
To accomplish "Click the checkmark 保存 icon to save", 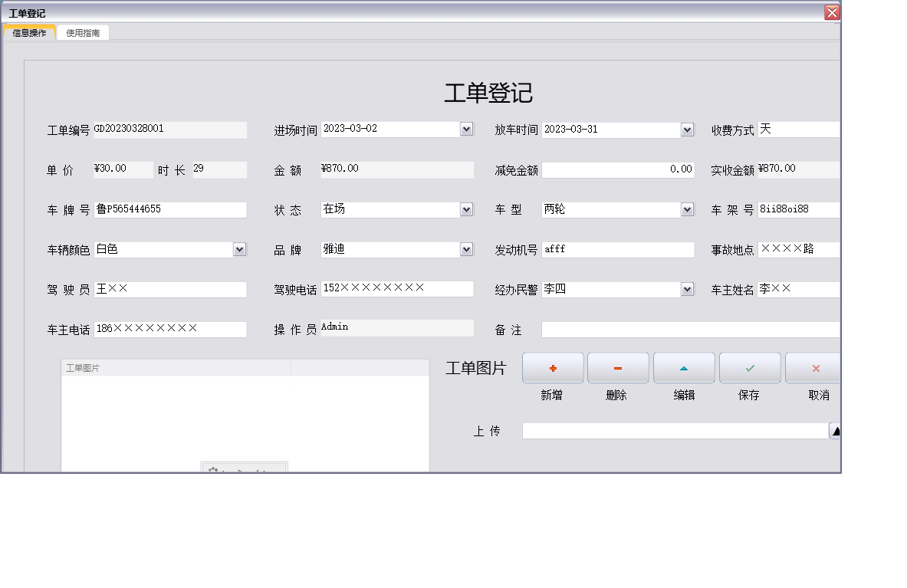I will (x=749, y=368).
